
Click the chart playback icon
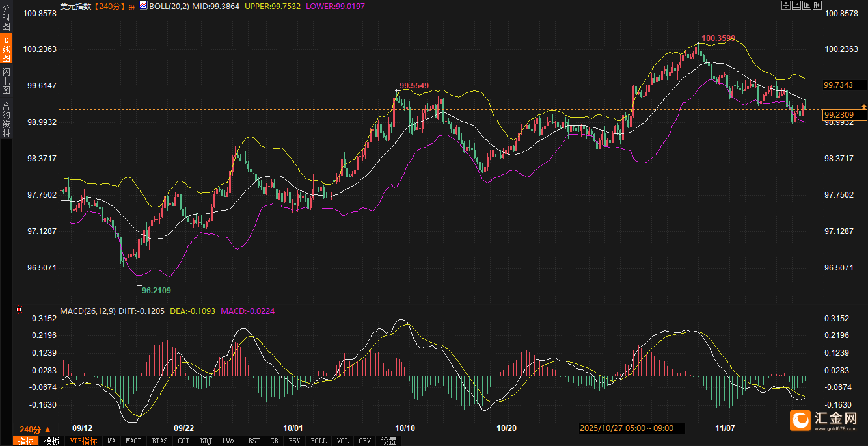pyautogui.click(x=807, y=5)
